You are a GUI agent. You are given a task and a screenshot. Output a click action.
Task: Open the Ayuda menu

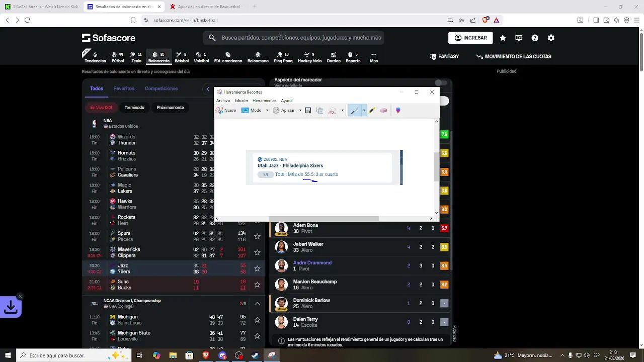click(287, 101)
